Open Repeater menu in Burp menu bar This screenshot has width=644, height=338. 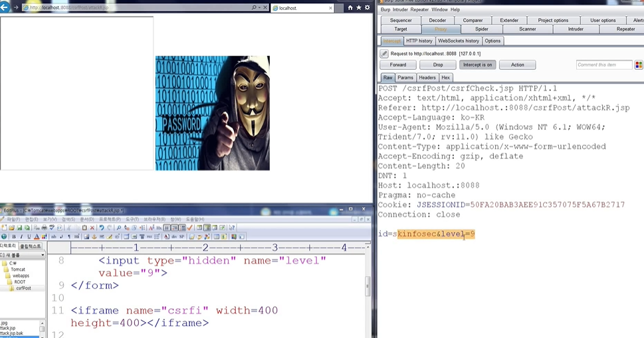click(419, 9)
